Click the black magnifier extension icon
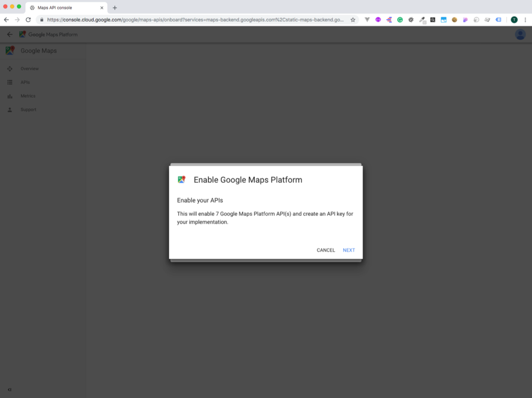Image resolution: width=532 pixels, height=398 pixels. pyautogui.click(x=433, y=20)
